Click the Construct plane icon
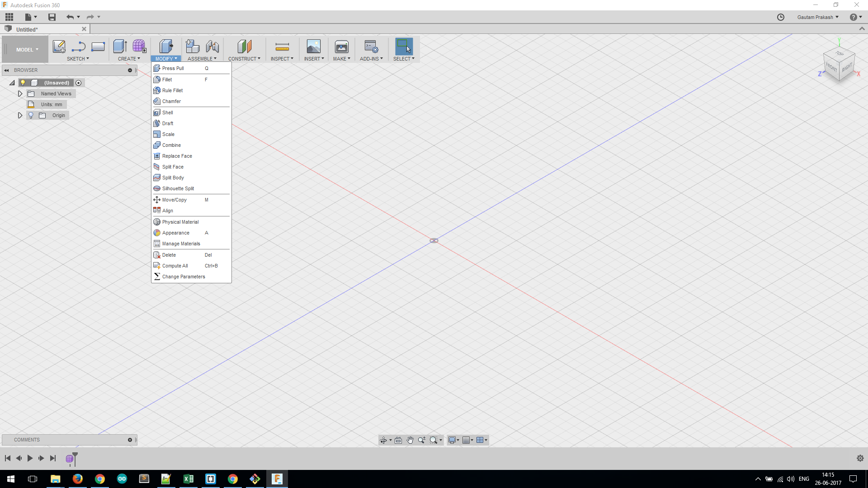This screenshot has height=488, width=868. pos(244,47)
